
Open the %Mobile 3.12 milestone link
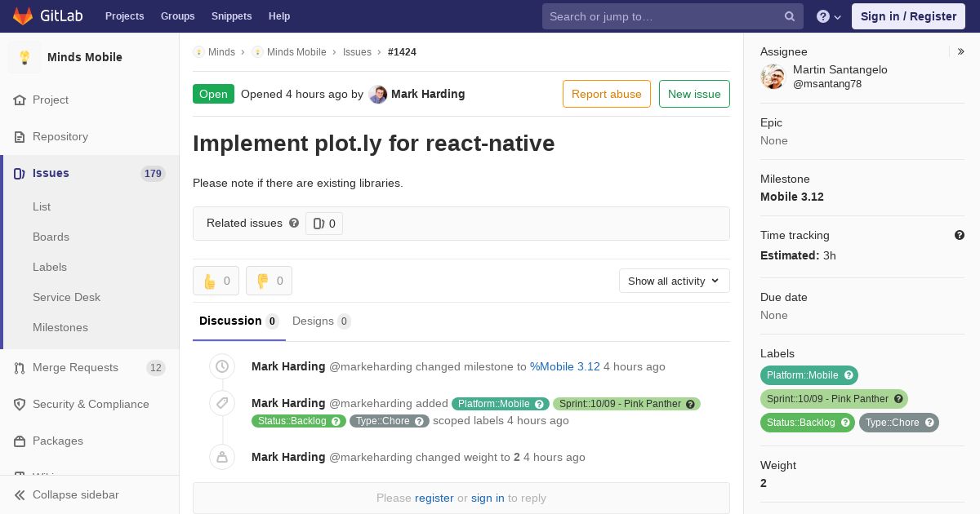pos(564,366)
